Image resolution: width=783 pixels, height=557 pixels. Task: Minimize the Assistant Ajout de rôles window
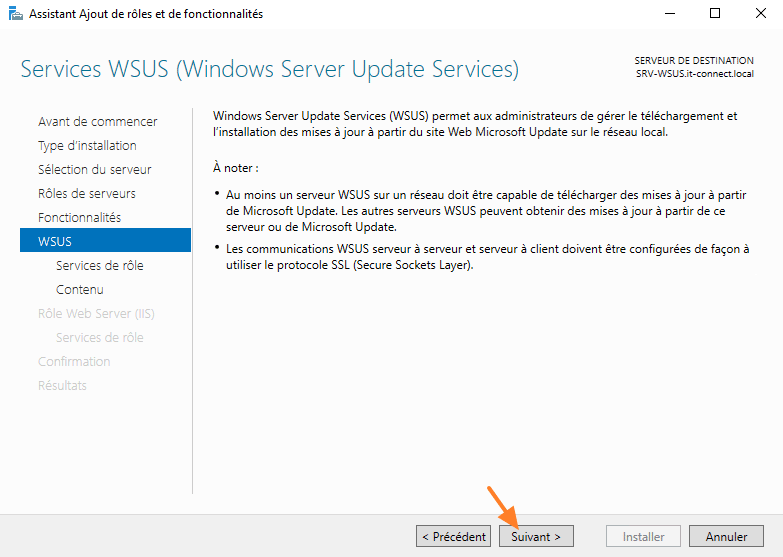(669, 14)
